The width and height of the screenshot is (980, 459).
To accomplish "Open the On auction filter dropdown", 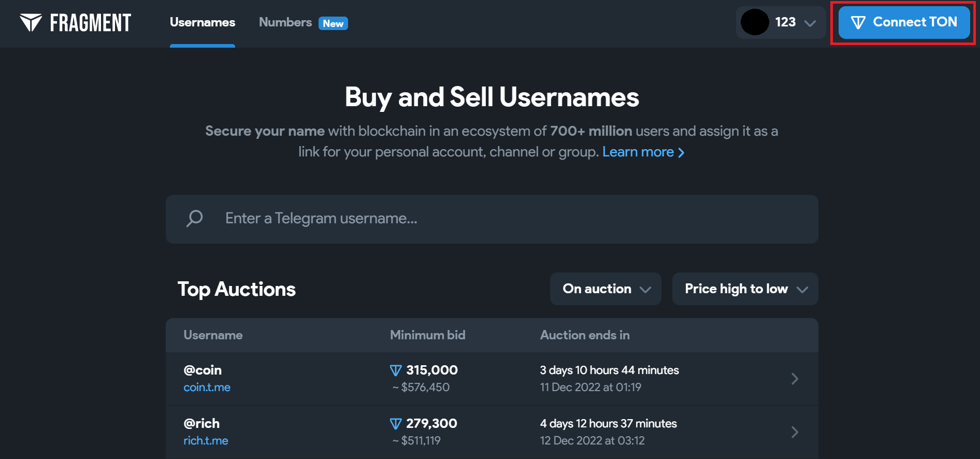I will 606,289.
